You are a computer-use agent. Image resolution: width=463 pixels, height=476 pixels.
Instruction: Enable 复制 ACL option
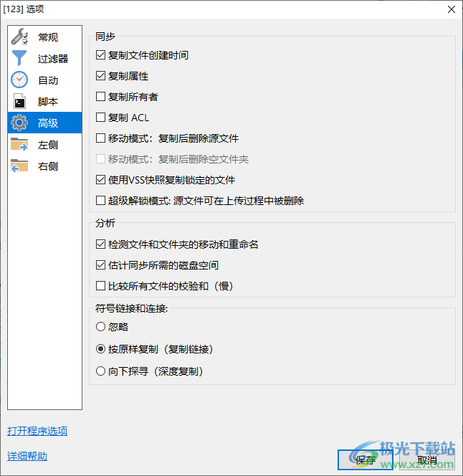[100, 117]
